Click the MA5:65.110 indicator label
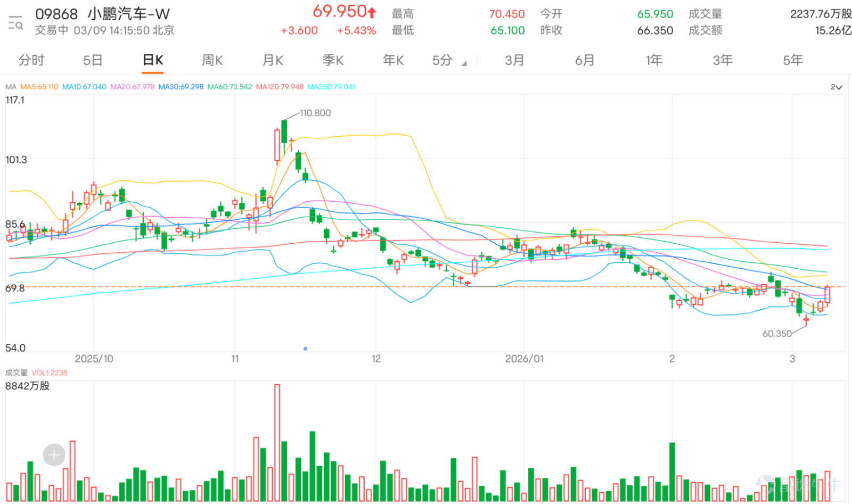Screen dimensions: 852x504 coord(39,87)
